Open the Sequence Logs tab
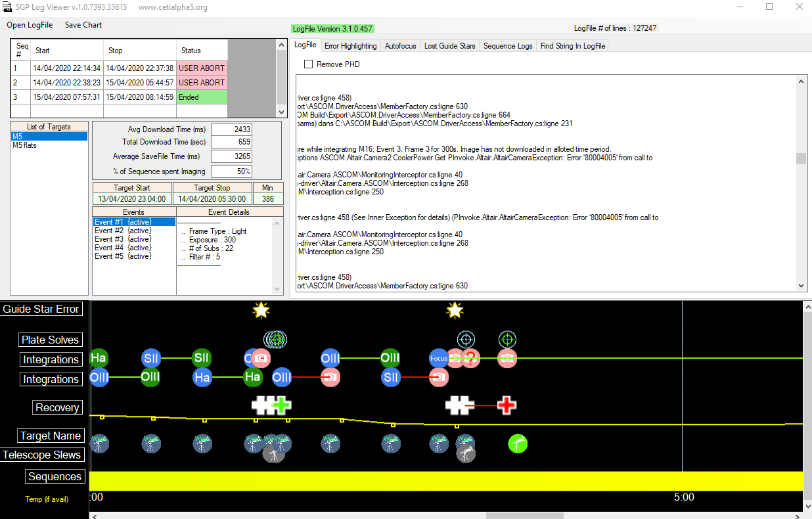Viewport: 812px width, 519px height. coord(508,46)
